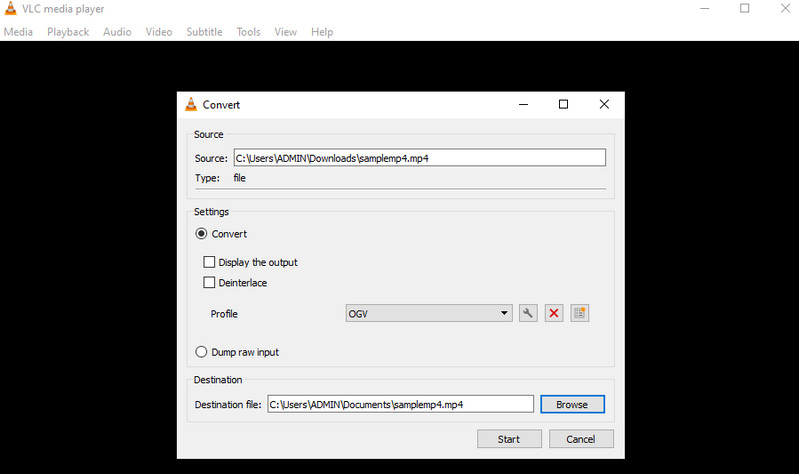Select the Dump raw input option
799x474 pixels.
tap(201, 352)
